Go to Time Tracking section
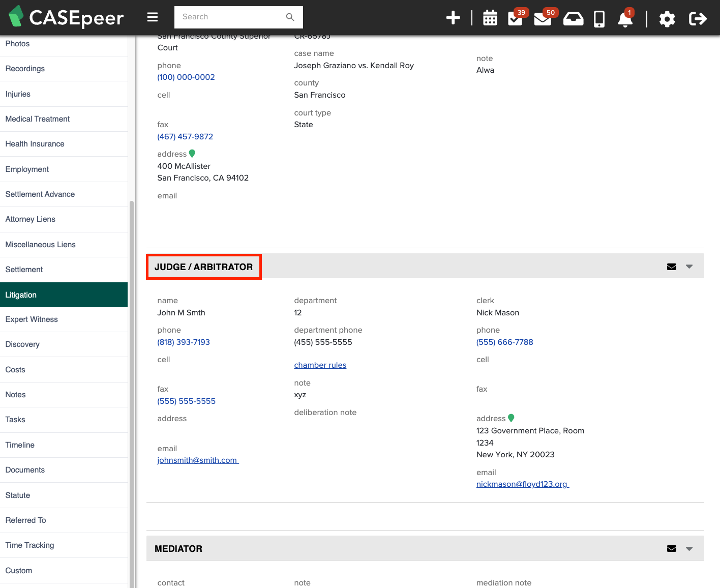Screen dimensions: 720x588 click(64, 545)
